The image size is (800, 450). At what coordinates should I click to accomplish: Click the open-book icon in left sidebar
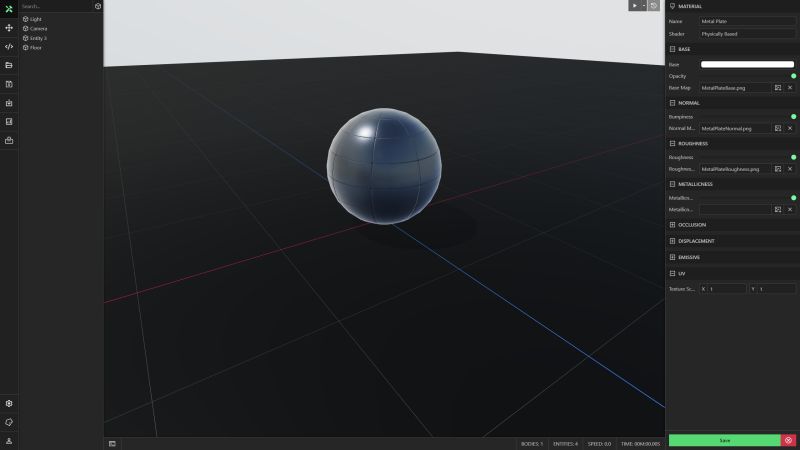click(x=9, y=84)
